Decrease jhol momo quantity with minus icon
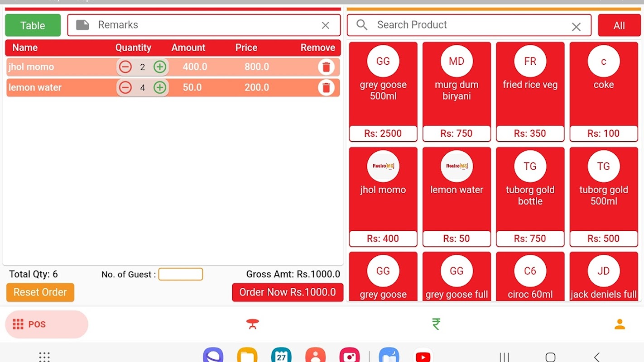The height and width of the screenshot is (362, 644). (125, 67)
